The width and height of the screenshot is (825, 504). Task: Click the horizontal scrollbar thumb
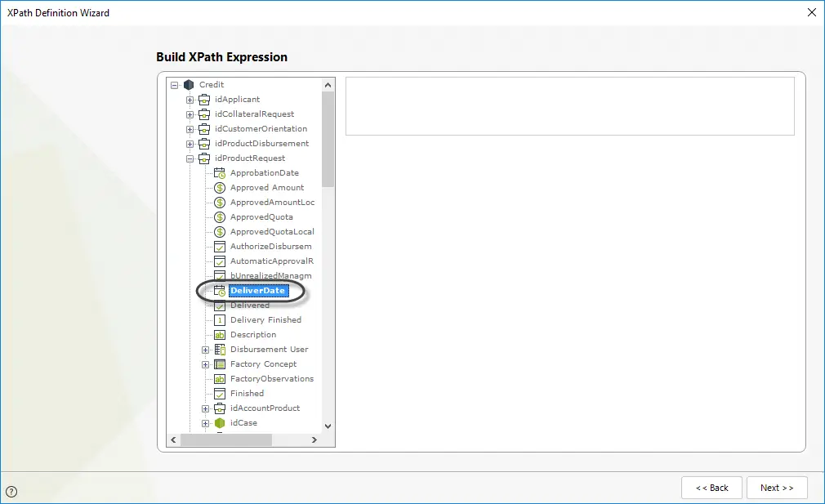pos(226,439)
